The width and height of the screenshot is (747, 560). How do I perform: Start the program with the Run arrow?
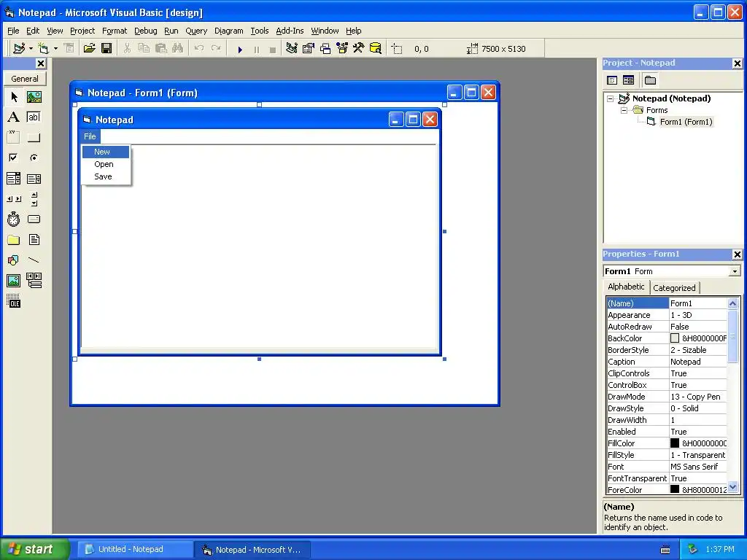click(x=240, y=49)
